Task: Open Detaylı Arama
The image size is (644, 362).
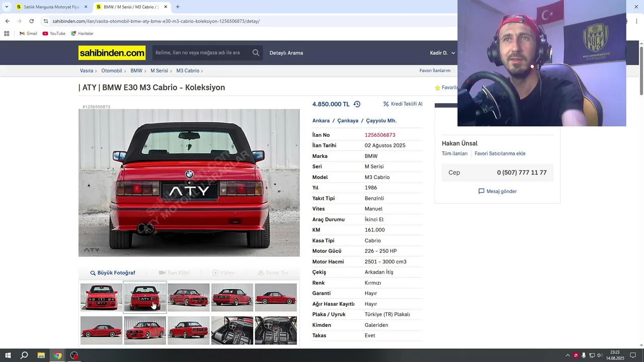Action: coord(286,53)
